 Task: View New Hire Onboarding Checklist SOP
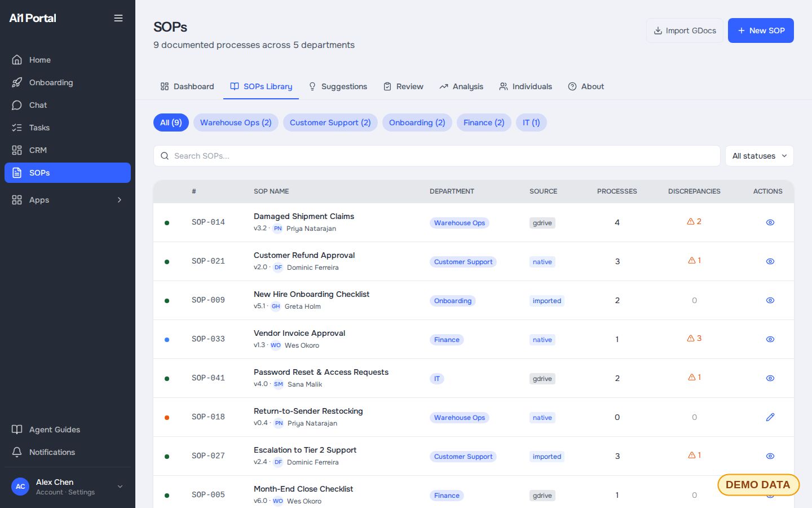tap(770, 300)
